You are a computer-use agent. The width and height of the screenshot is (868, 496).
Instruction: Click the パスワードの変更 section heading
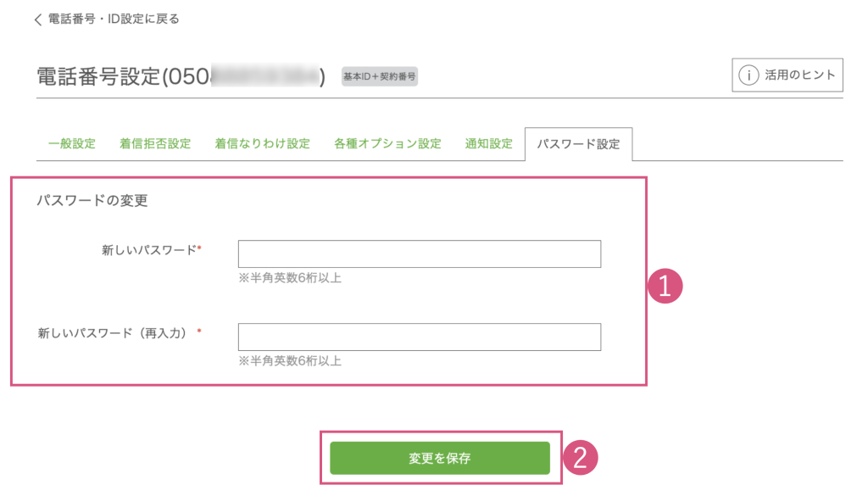click(92, 201)
